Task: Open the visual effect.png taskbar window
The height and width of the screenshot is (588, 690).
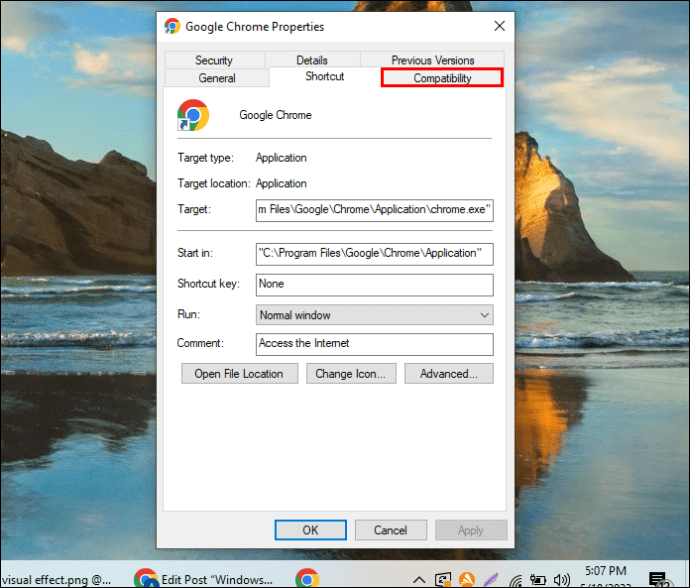Action: pyautogui.click(x=56, y=579)
